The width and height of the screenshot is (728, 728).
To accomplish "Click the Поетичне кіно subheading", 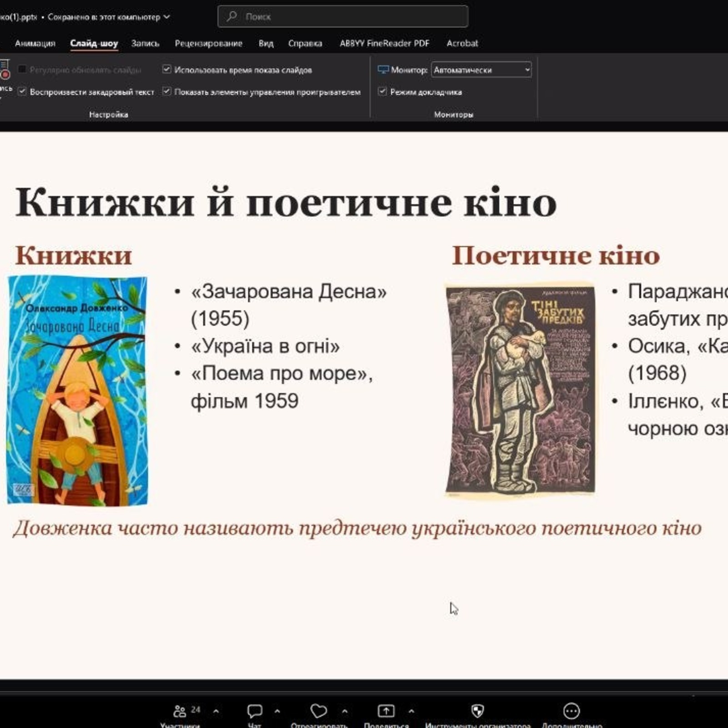I will [556, 255].
